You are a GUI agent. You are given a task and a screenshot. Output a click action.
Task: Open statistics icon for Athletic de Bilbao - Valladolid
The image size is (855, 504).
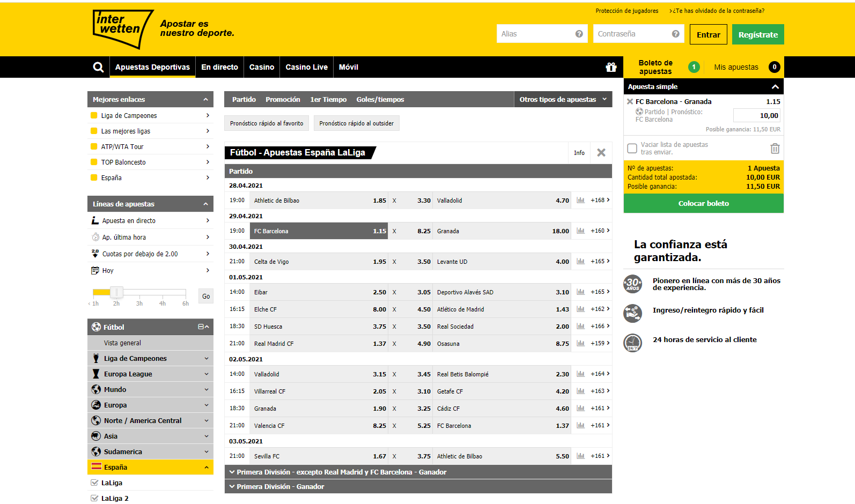580,201
